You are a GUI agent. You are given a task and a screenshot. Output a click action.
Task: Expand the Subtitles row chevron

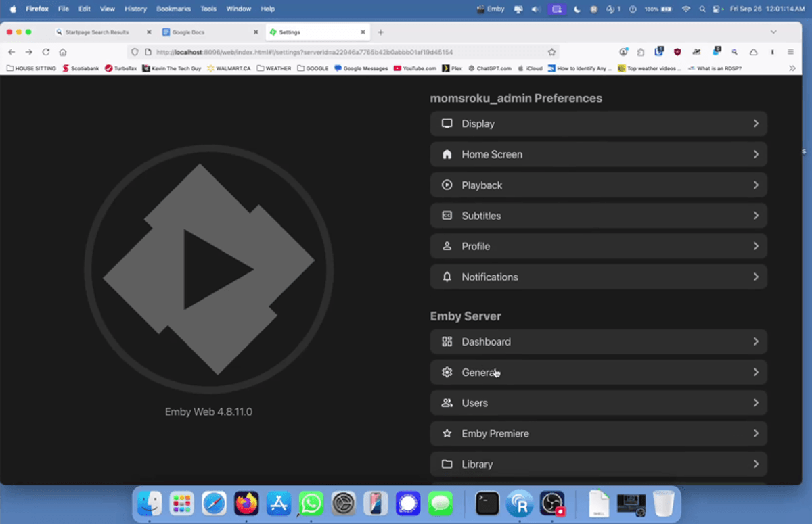point(755,216)
